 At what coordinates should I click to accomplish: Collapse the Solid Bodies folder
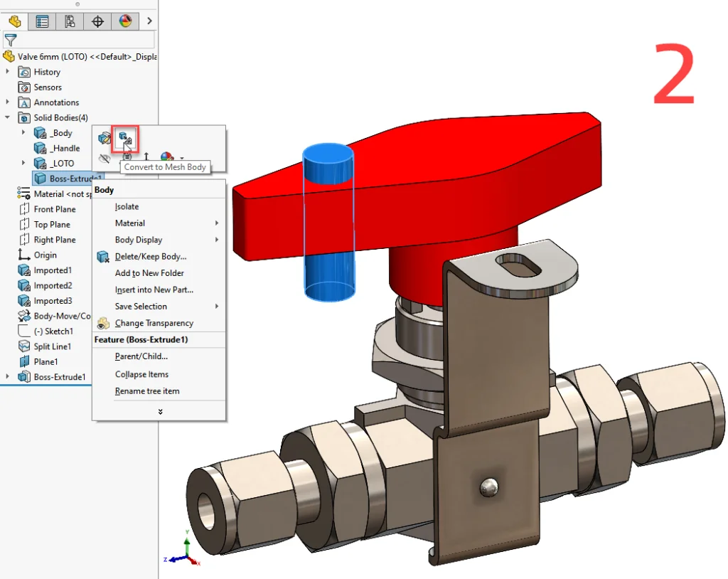[x=8, y=117]
